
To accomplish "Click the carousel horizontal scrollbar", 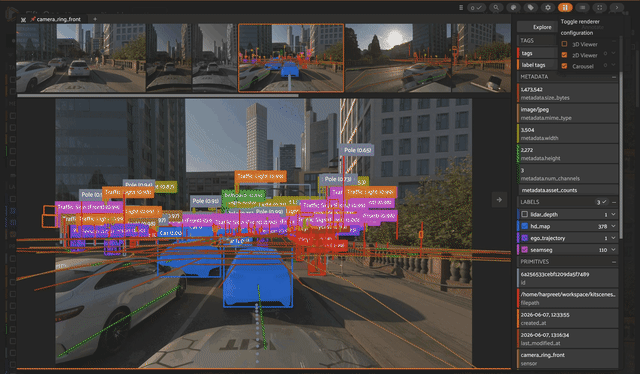I will click(158, 96).
